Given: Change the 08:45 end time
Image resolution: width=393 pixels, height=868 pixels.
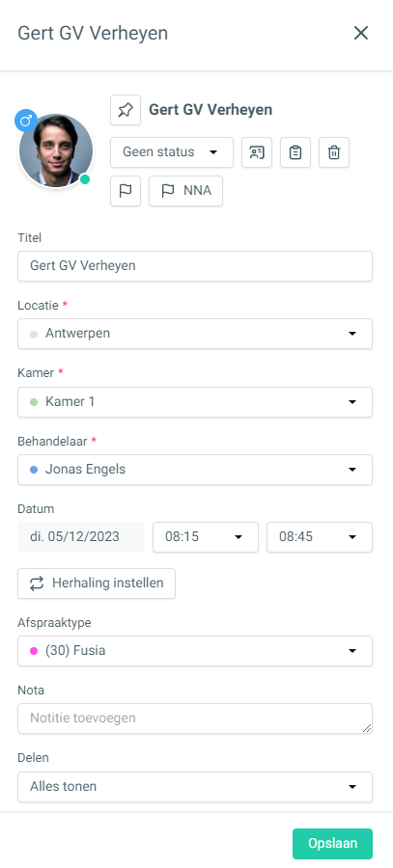Looking at the screenshot, I should [320, 537].
